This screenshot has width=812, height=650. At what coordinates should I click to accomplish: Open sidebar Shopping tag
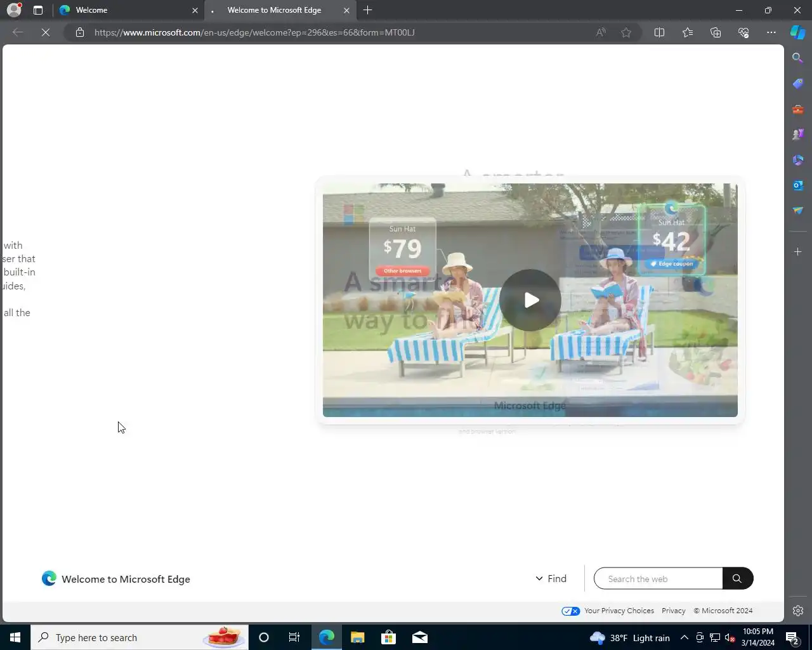(798, 84)
